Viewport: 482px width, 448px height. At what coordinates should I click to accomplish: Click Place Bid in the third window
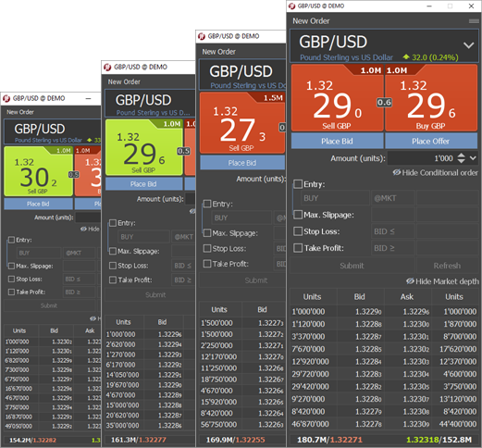click(x=242, y=163)
